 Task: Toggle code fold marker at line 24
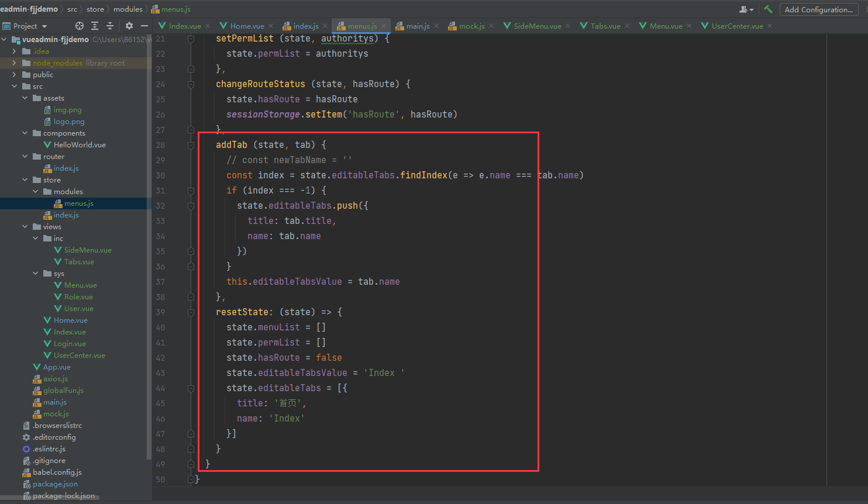[191, 84]
